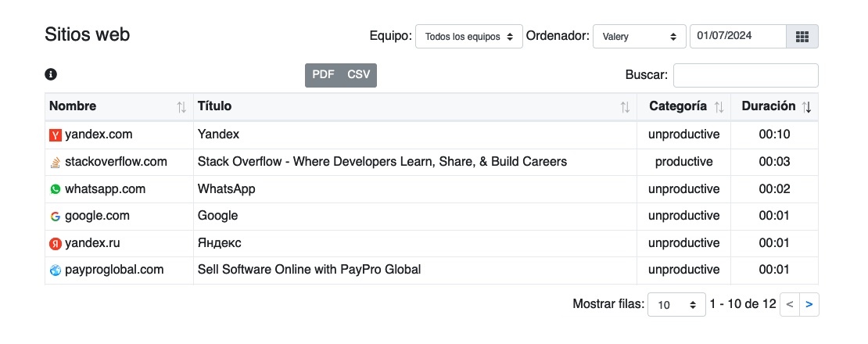Viewport: 868px width, 344px height.
Task: Export table as PDF
Action: click(323, 74)
